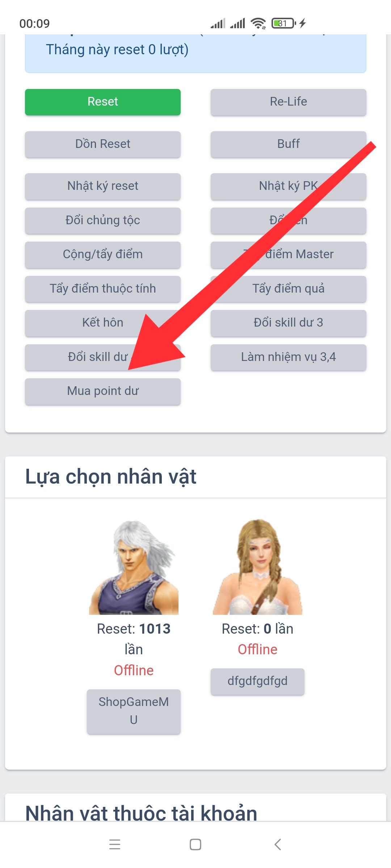Tap the Android back navigation icon
Viewport: 391px width, 868px height.
point(278,844)
